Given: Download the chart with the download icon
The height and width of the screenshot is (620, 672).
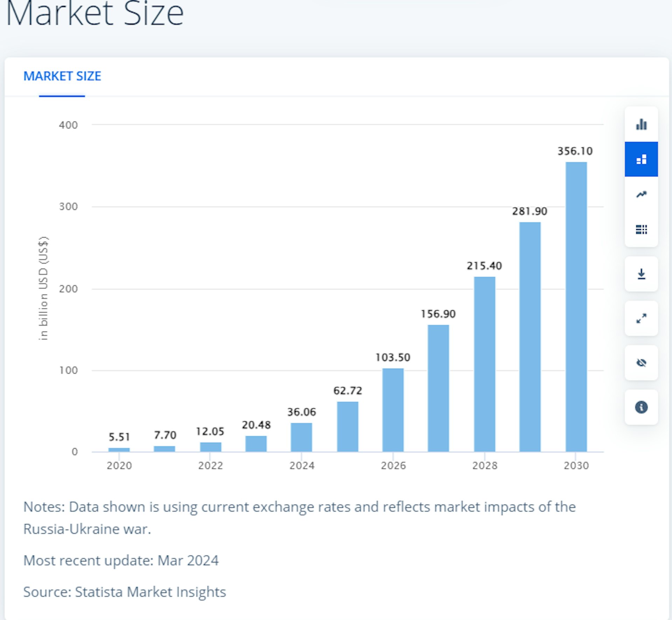Looking at the screenshot, I should coord(641,274).
